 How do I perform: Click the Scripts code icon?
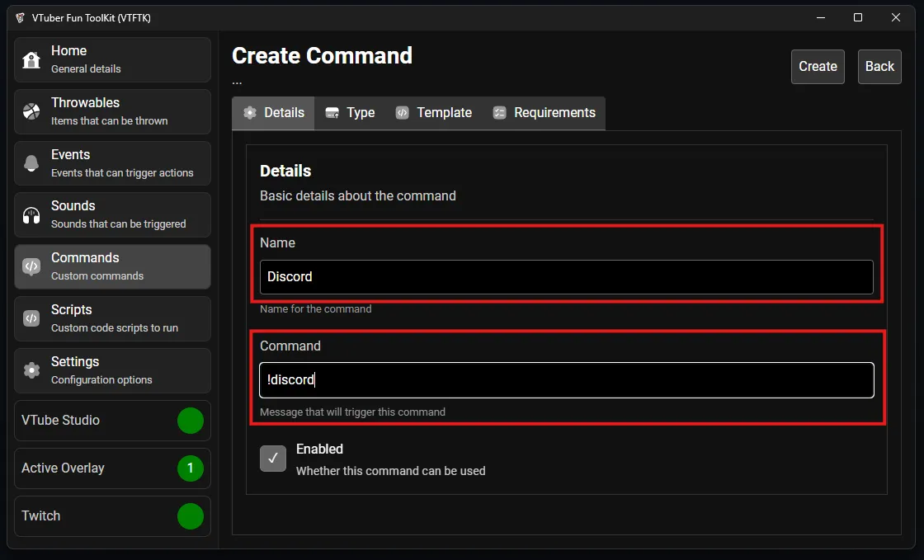pyautogui.click(x=31, y=318)
